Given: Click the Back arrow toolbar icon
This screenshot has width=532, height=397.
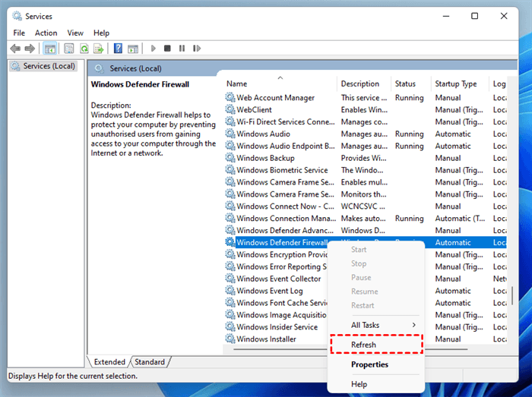Looking at the screenshot, I should point(15,49).
